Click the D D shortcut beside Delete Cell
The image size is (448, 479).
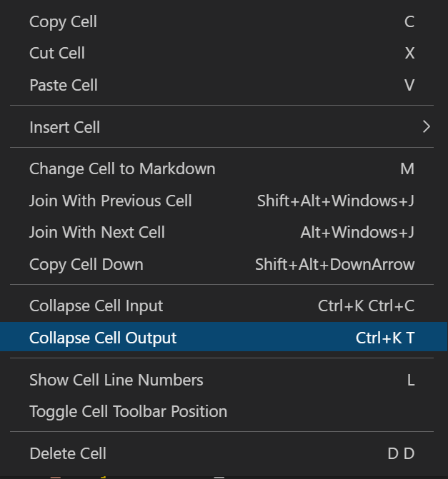click(x=401, y=453)
